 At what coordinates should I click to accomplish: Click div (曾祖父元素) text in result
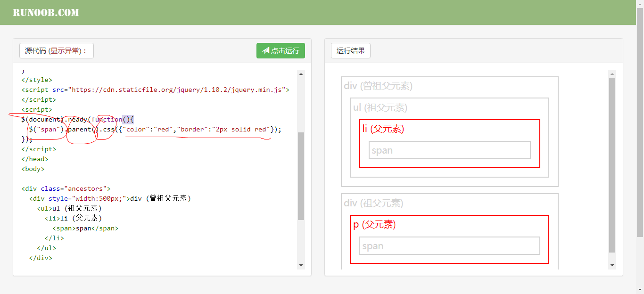pos(378,86)
